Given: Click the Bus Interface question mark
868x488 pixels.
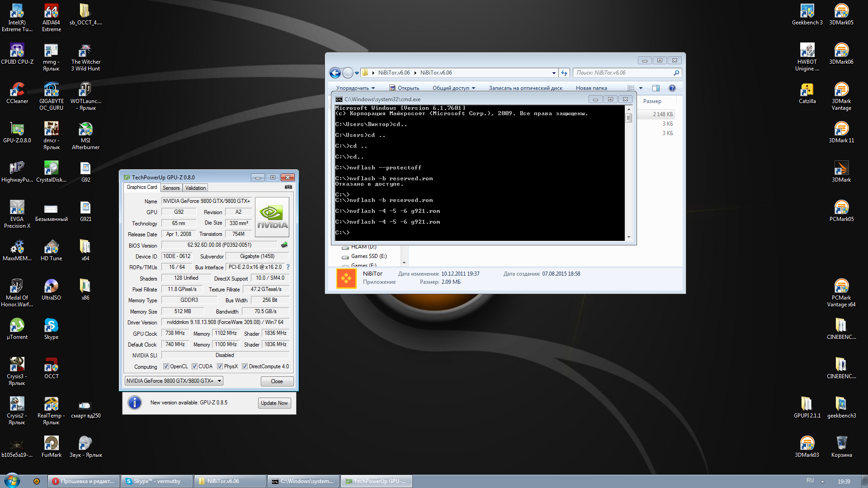Looking at the screenshot, I should [x=288, y=267].
